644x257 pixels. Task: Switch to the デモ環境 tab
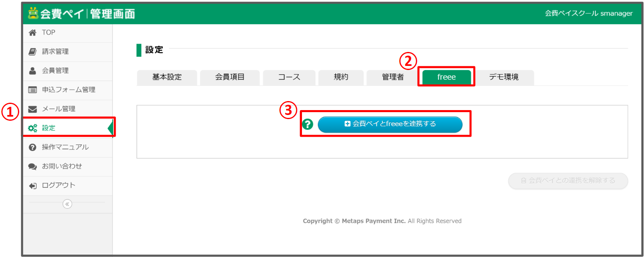click(x=504, y=77)
